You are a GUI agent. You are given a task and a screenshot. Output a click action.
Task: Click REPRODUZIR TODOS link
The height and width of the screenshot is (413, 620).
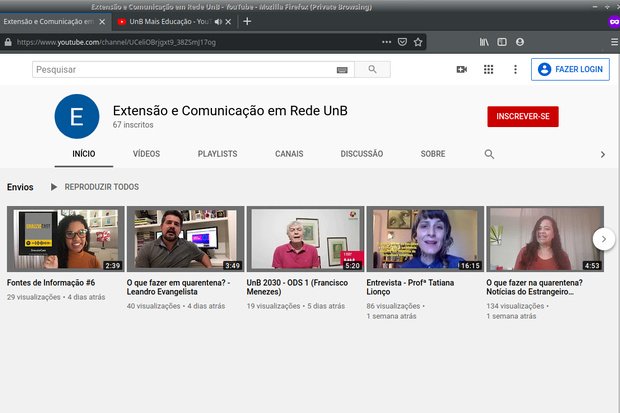[x=102, y=187]
